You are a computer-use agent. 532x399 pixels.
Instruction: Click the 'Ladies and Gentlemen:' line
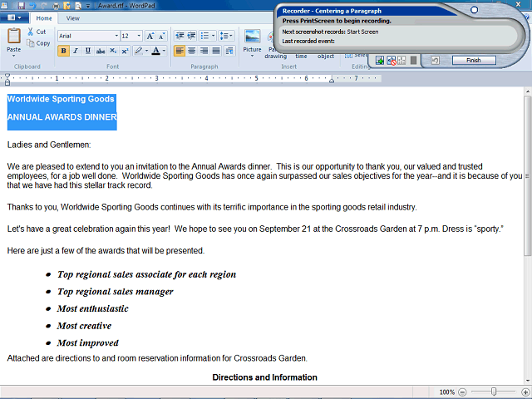pos(49,145)
